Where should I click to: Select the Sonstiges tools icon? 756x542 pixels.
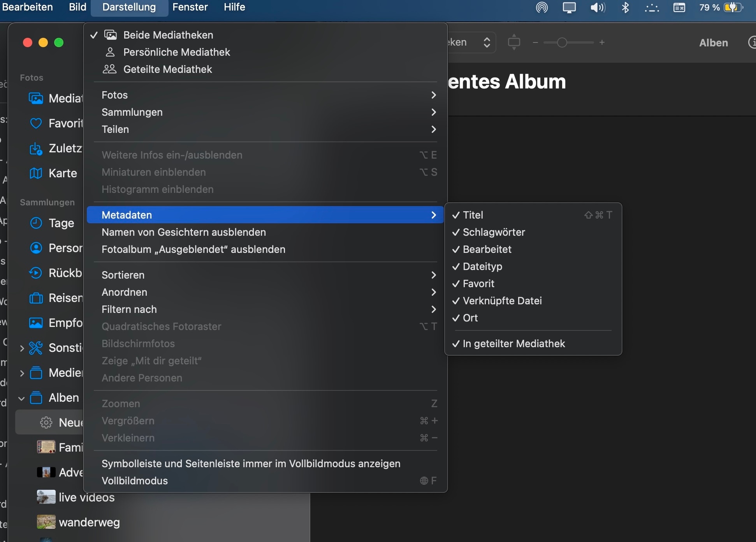tap(36, 348)
